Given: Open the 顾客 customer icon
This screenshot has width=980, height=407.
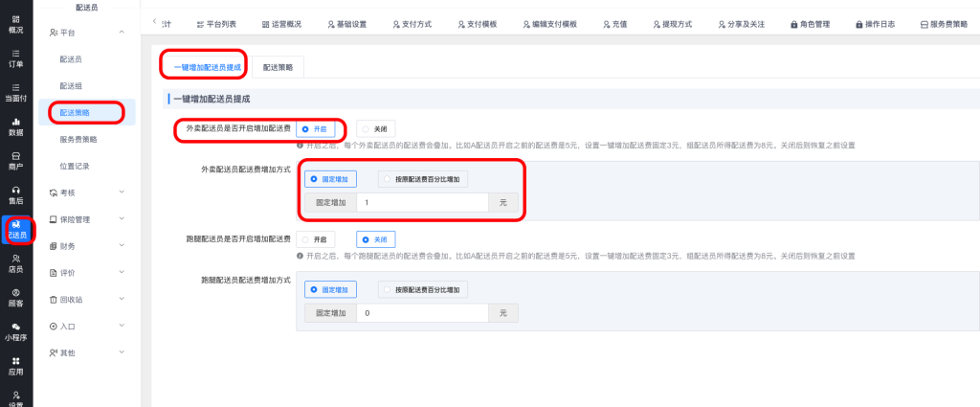Looking at the screenshot, I should tap(16, 298).
